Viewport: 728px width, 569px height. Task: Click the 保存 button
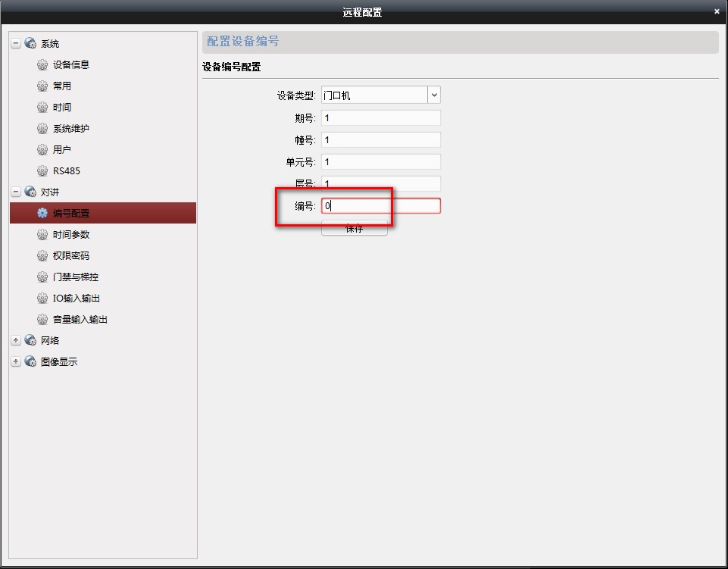(354, 230)
